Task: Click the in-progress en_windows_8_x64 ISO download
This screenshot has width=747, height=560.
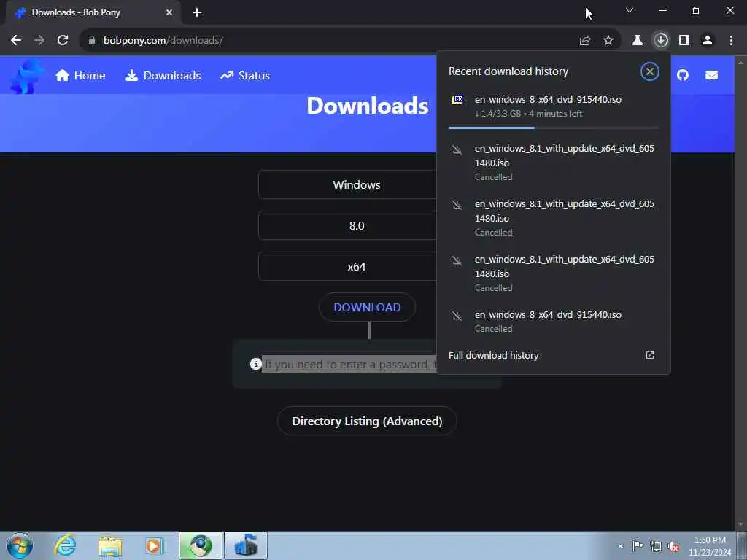Action: (x=554, y=106)
